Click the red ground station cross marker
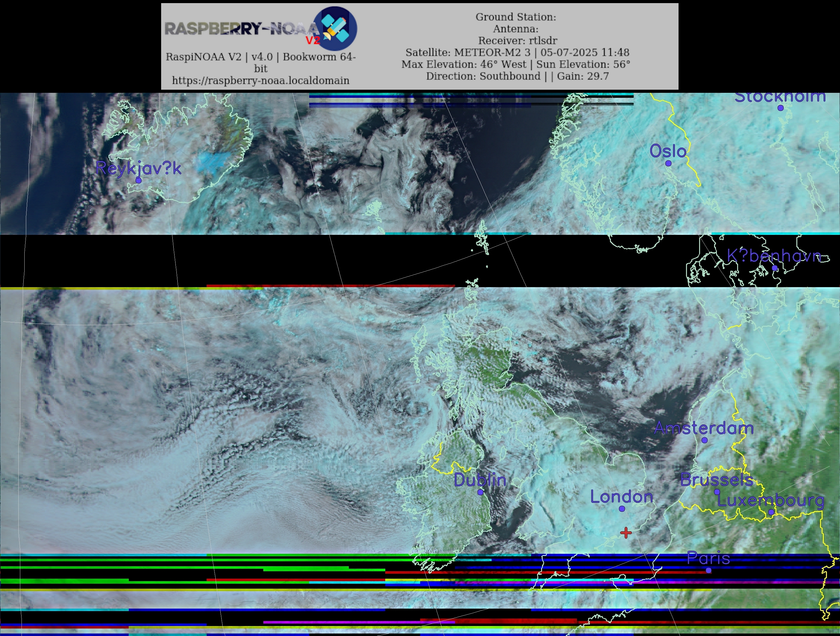Screen dimensions: 840x636 click(x=626, y=533)
